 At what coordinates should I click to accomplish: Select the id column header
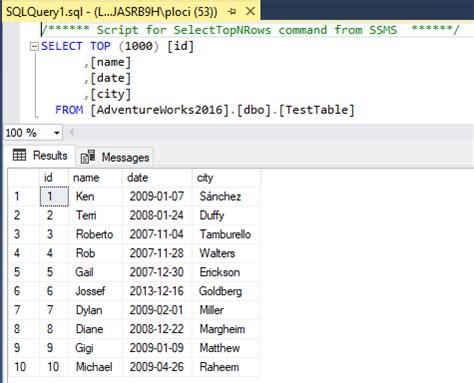coord(54,178)
